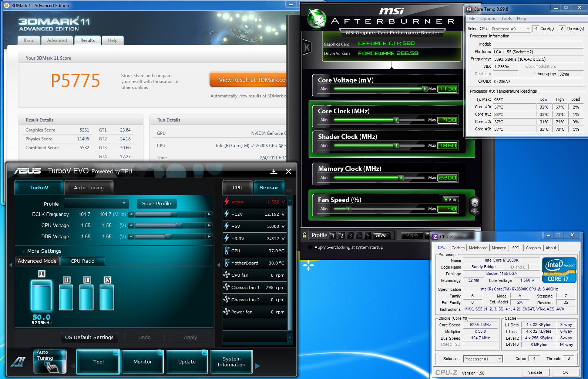Open the Tool button in AI Suite bar
Viewport: 588px width, 379px height.
[x=98, y=362]
